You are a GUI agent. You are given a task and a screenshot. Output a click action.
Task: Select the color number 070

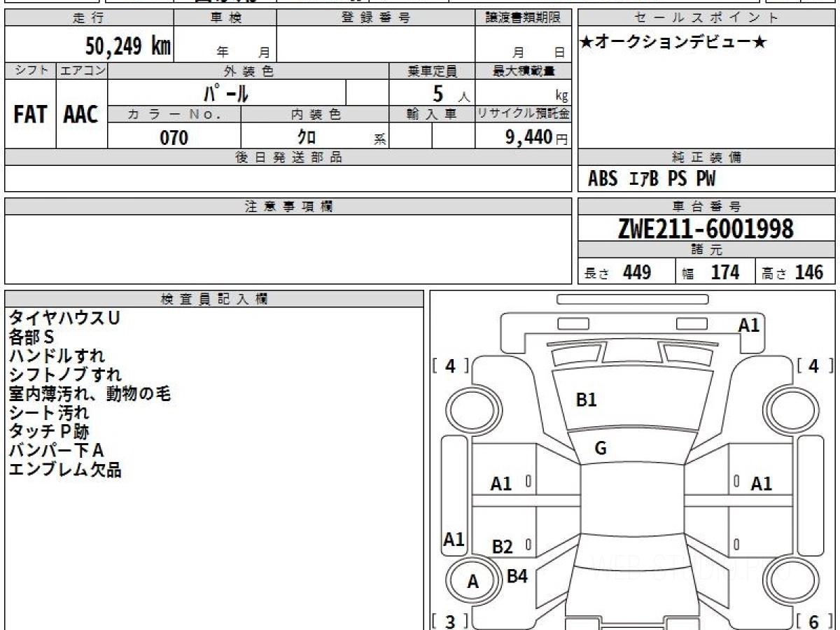[x=174, y=138]
